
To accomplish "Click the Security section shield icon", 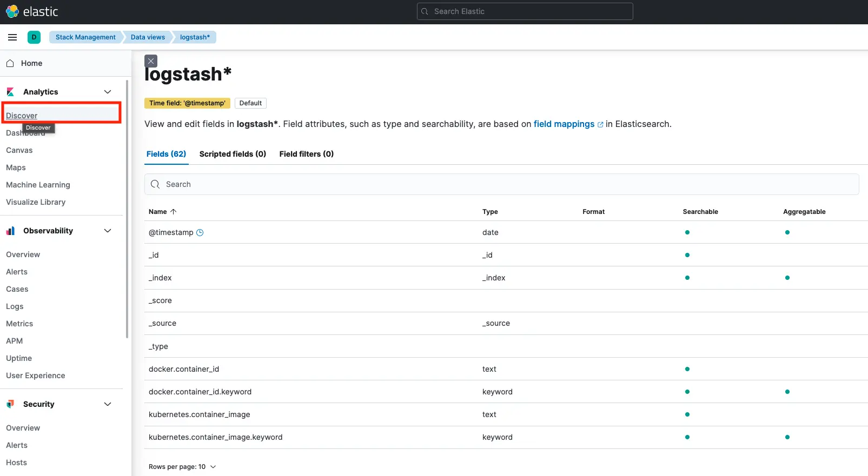I will (10, 404).
